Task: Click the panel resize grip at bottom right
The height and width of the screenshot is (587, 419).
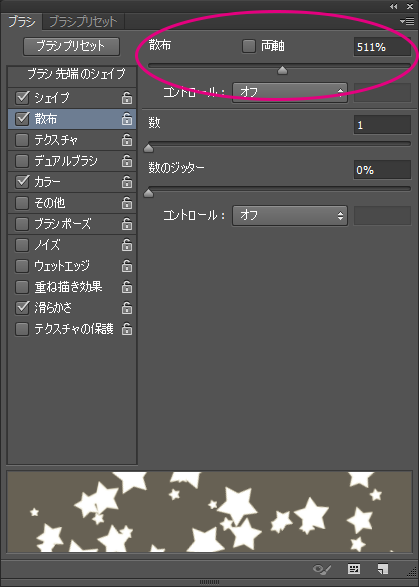Action: [x=413, y=571]
